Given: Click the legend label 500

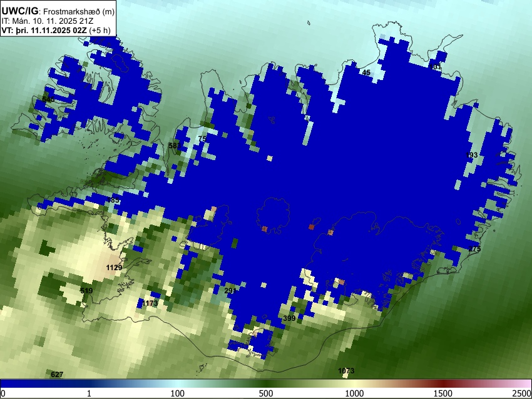Looking at the screenshot, I should click(x=266, y=393).
